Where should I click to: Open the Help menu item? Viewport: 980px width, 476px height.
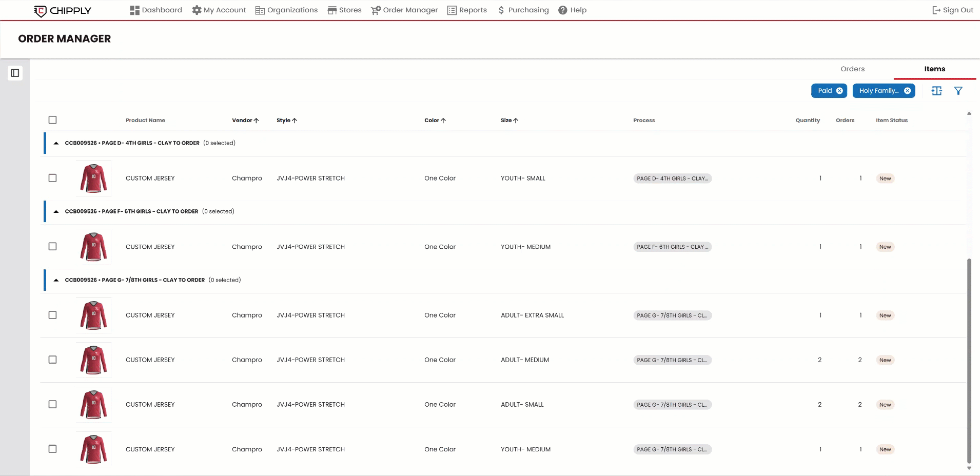click(x=572, y=10)
